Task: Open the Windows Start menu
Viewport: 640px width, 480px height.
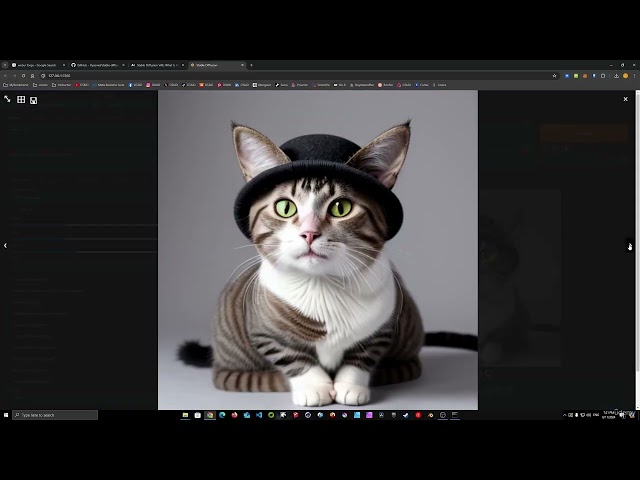Action: [6, 415]
